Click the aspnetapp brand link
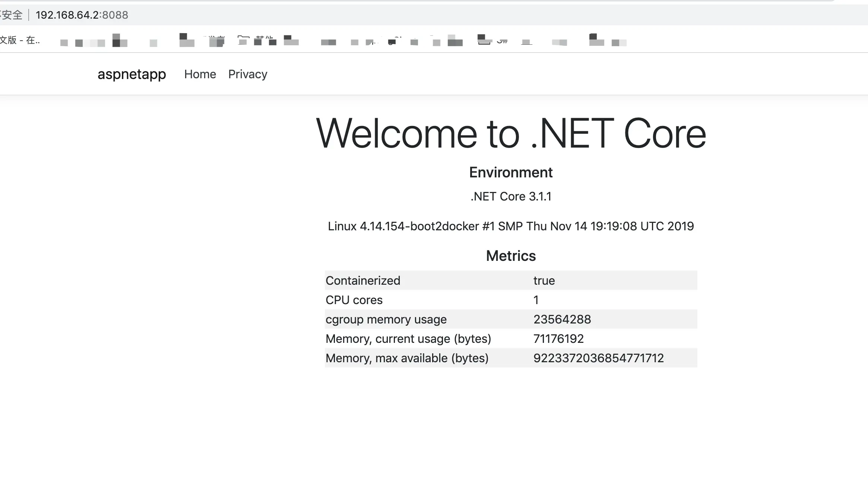 [132, 74]
